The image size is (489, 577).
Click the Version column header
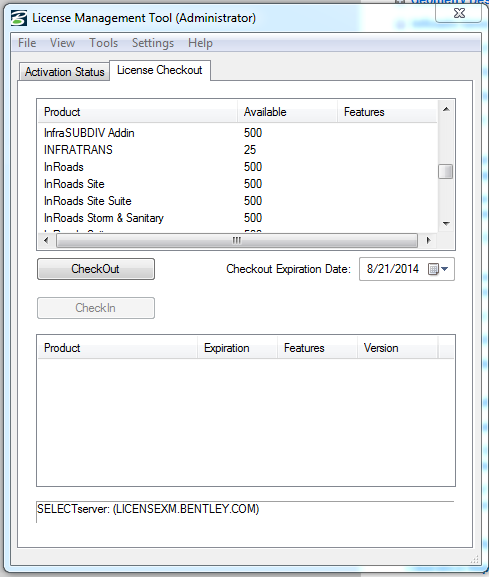coord(398,348)
